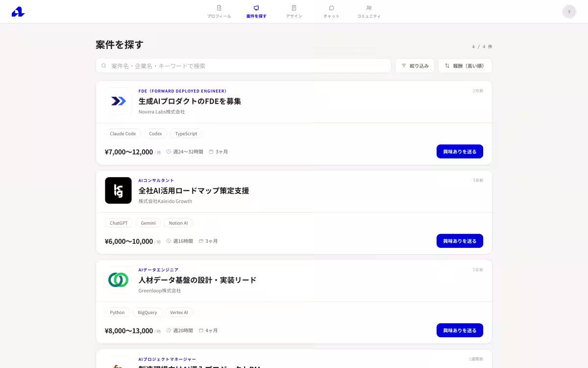Open the チャット tab
Viewport: 588px width, 368px height.
[332, 12]
